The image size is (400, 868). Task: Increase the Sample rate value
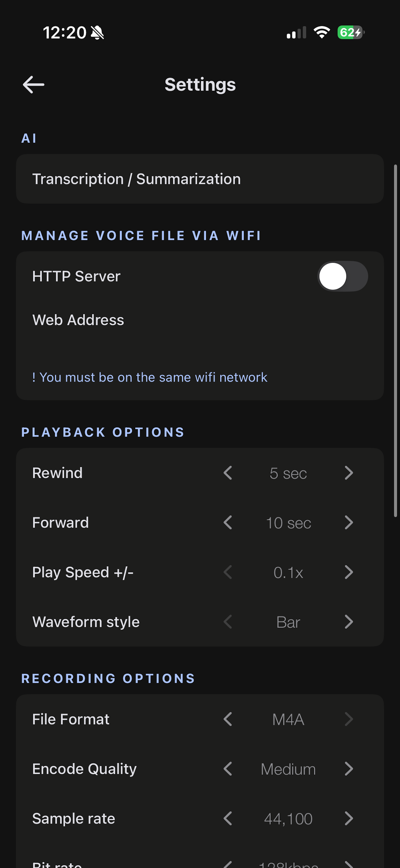pyautogui.click(x=349, y=819)
